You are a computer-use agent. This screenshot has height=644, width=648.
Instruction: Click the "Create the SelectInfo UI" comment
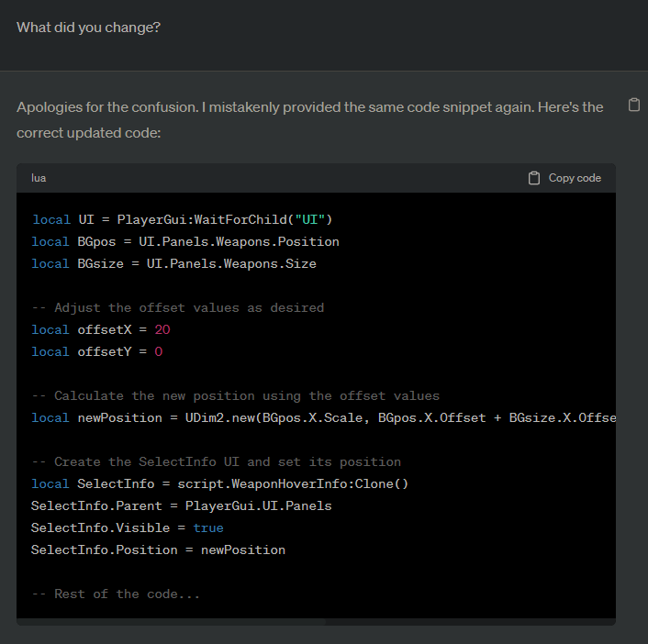click(216, 461)
